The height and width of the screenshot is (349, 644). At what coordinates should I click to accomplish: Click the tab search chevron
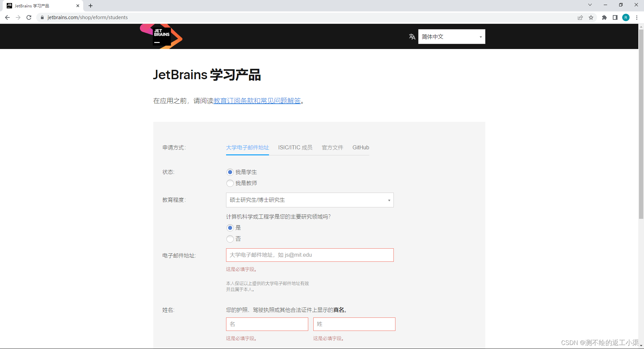pos(590,5)
